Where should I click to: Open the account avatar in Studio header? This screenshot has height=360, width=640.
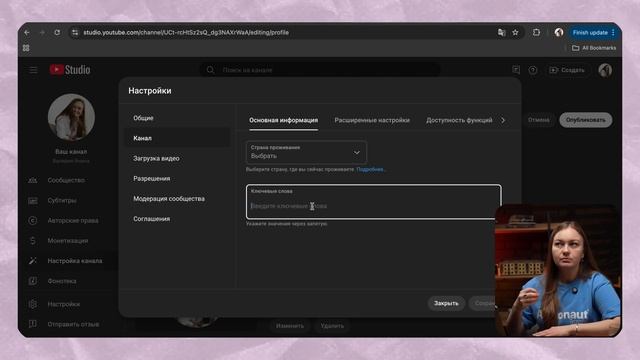605,70
